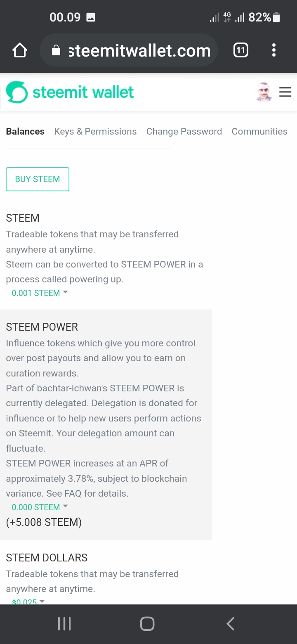Viewport: 297px width, 644px height.
Task: Open the browser three-dot overflow menu
Action: (273, 51)
